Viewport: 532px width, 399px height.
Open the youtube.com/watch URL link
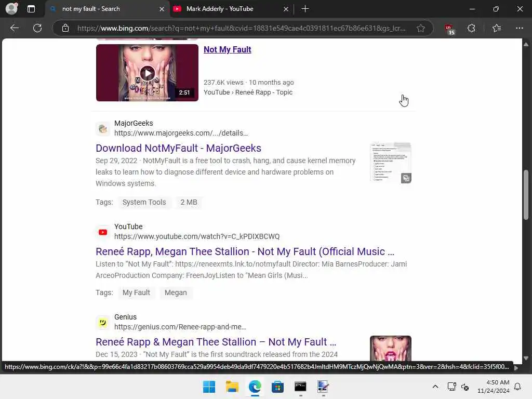(197, 236)
